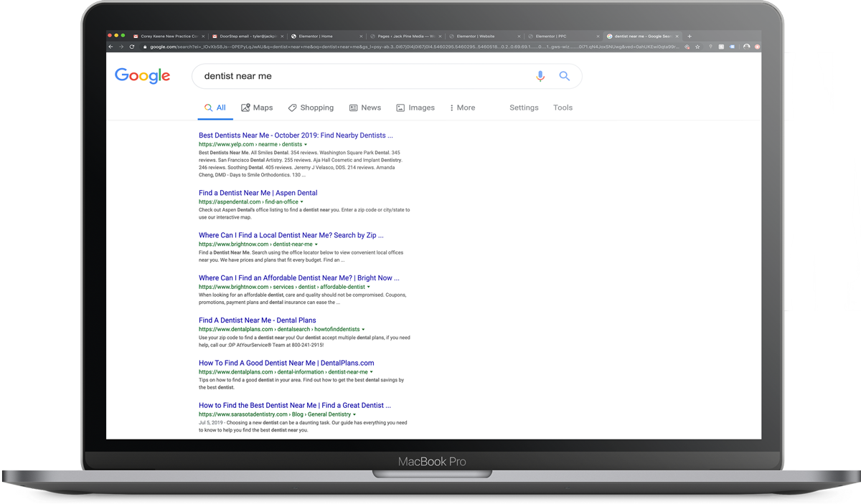Image resolution: width=861 pixels, height=504 pixels.
Task: Click the snippet starting 'Check out Aspen Dental's'
Action: coord(304,214)
